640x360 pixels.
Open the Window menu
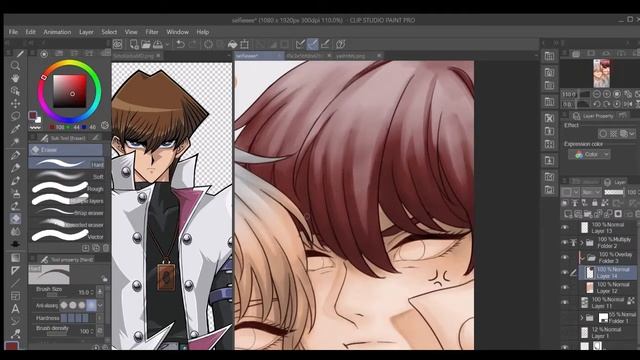click(177, 32)
